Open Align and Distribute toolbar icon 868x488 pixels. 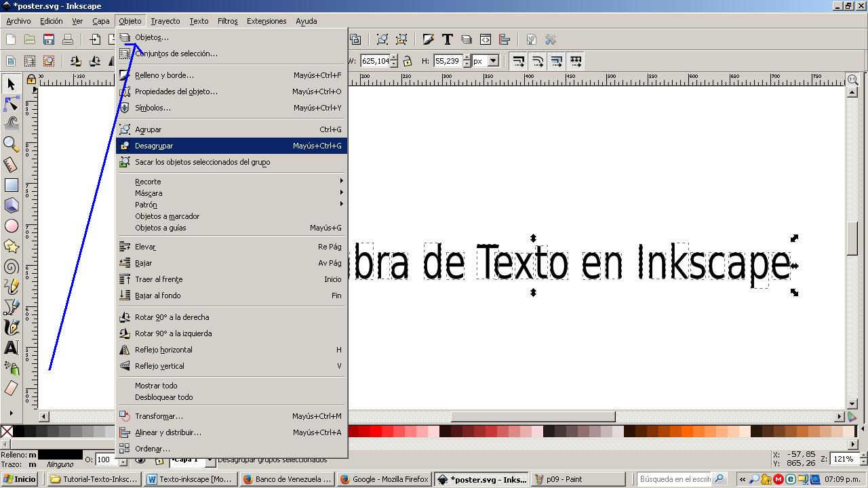point(505,40)
